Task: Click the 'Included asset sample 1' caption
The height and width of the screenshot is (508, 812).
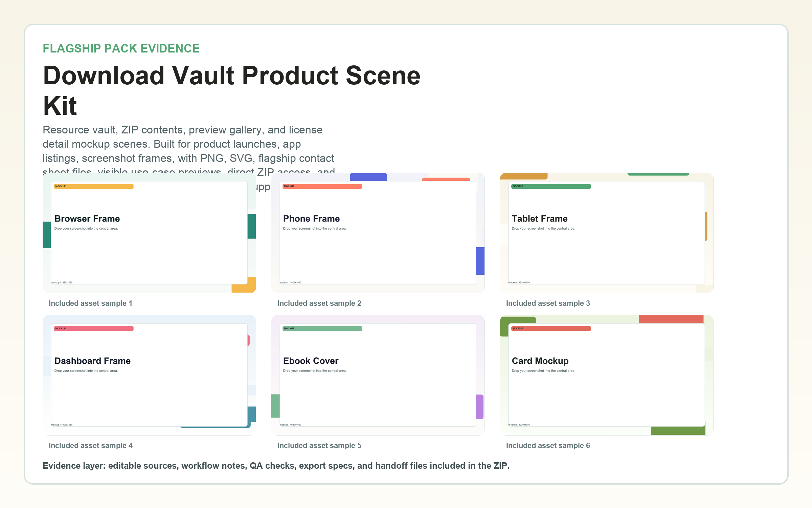Action: click(x=90, y=303)
